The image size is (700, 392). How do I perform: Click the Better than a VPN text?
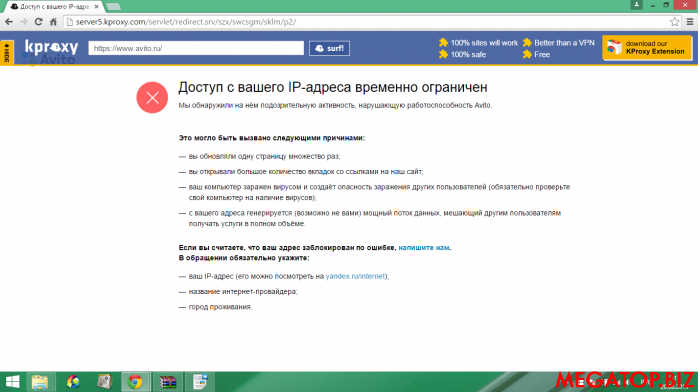[564, 43]
